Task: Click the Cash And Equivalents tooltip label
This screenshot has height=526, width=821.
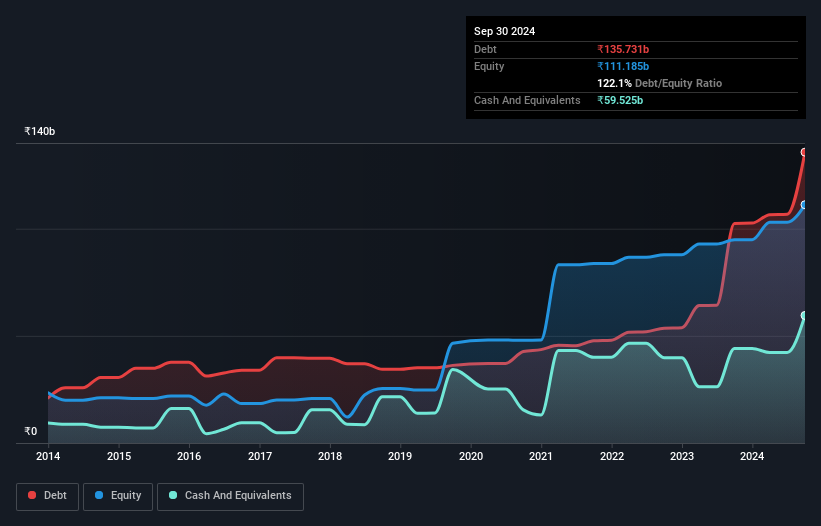Action: click(527, 100)
